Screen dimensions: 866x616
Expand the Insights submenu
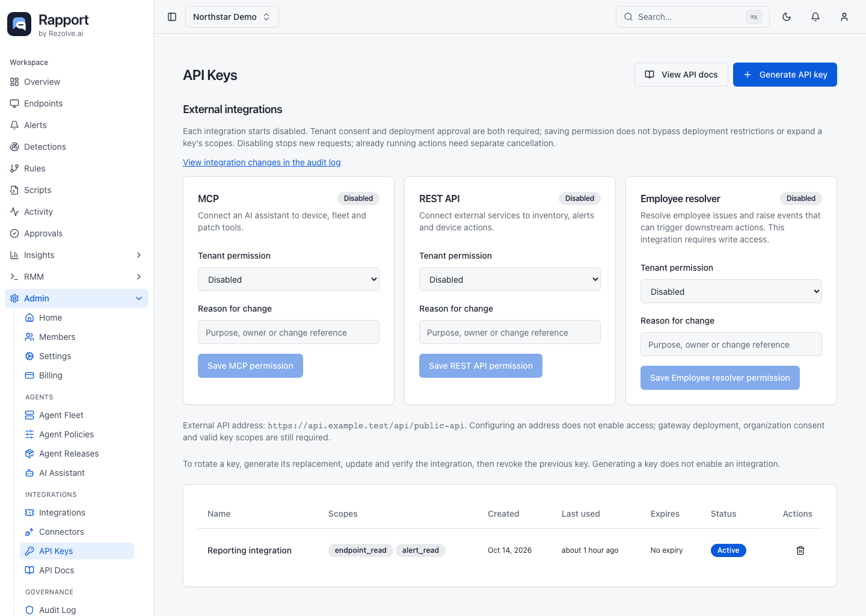click(x=77, y=255)
